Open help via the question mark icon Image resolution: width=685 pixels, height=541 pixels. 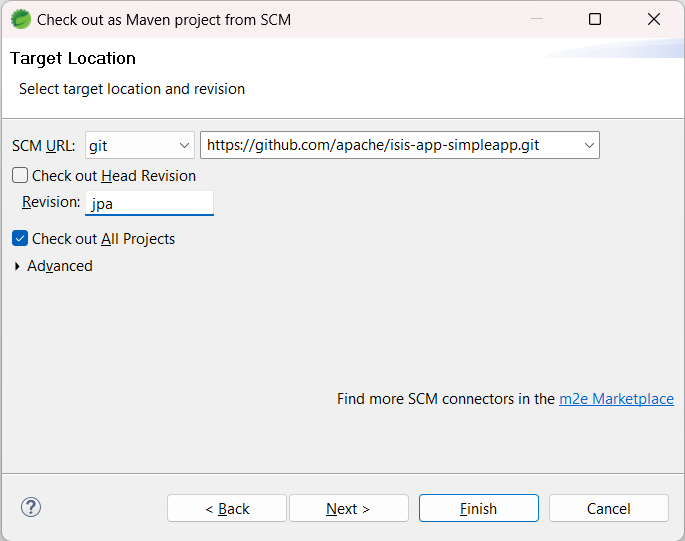[31, 507]
